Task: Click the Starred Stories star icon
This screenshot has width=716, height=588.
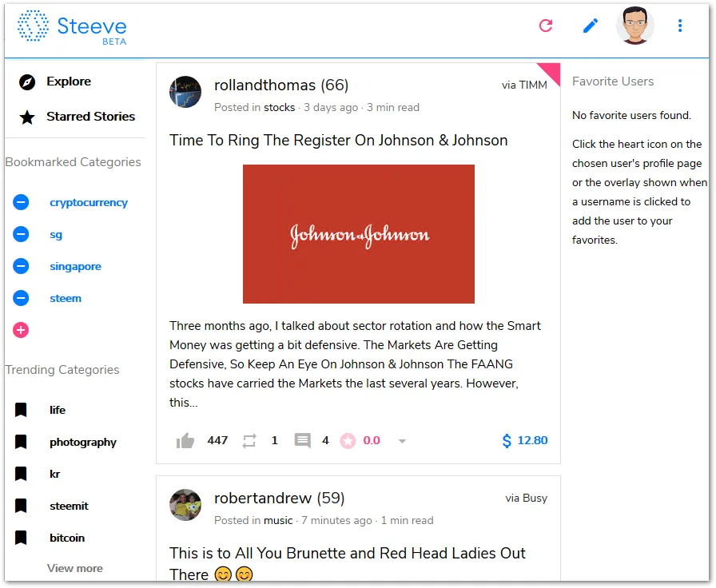Action: 27,117
